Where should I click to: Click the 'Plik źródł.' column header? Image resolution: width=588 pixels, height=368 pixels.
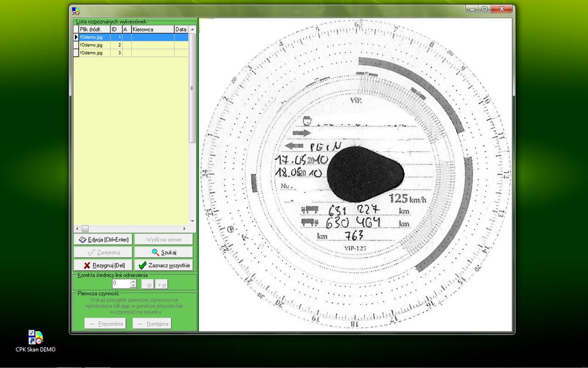(x=95, y=29)
